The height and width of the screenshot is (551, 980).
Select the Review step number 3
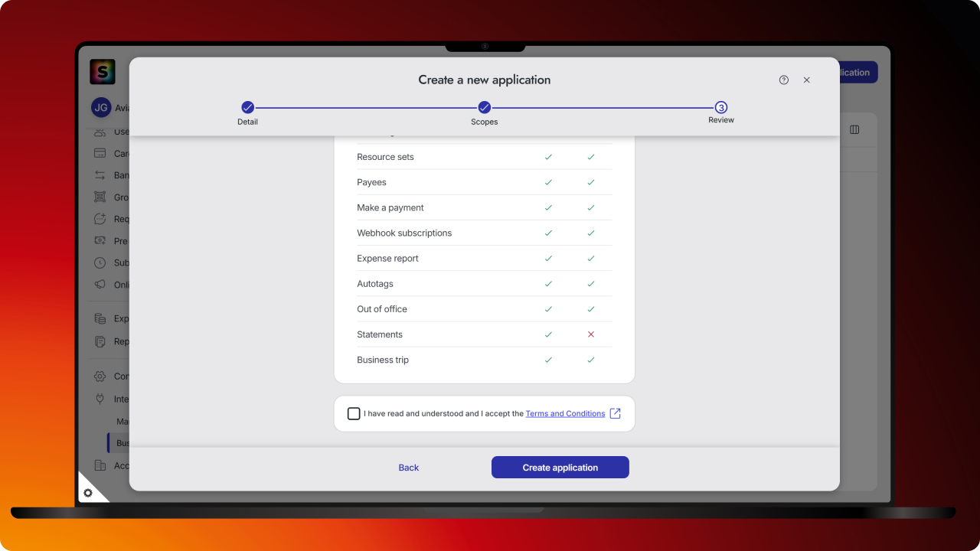point(721,108)
